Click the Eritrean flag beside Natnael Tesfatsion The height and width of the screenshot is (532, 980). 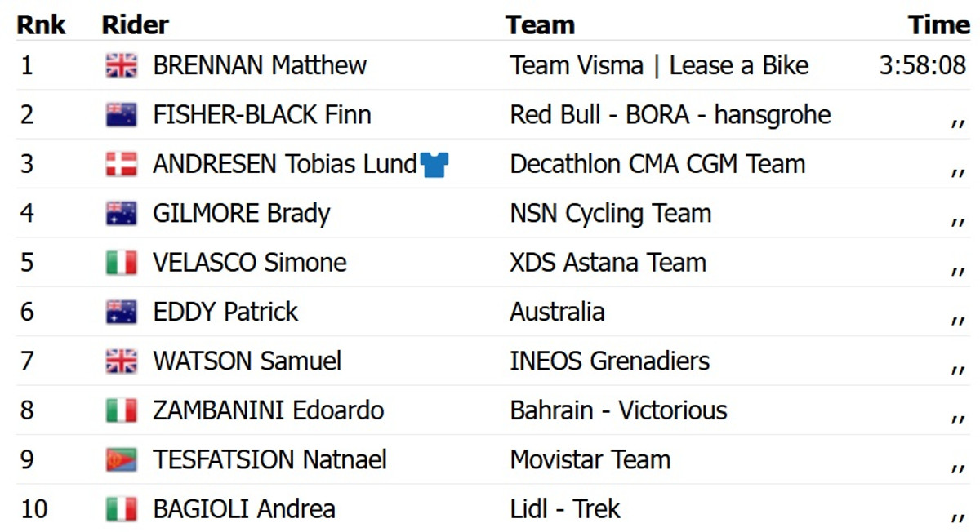pyautogui.click(x=121, y=460)
